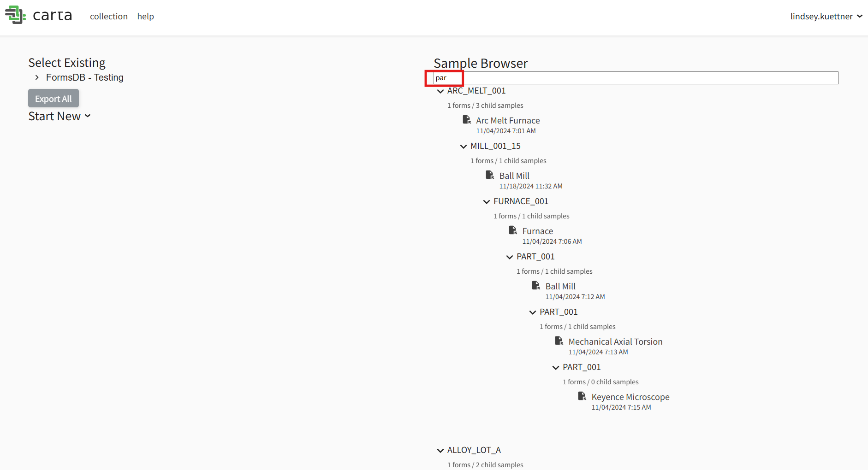The image size is (868, 470).
Task: Select the PART_001 sample under FURNACE_001
Action: click(535, 257)
